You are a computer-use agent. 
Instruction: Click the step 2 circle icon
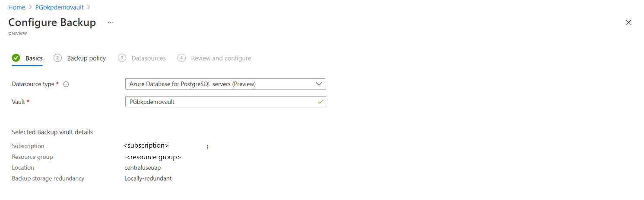(x=57, y=58)
